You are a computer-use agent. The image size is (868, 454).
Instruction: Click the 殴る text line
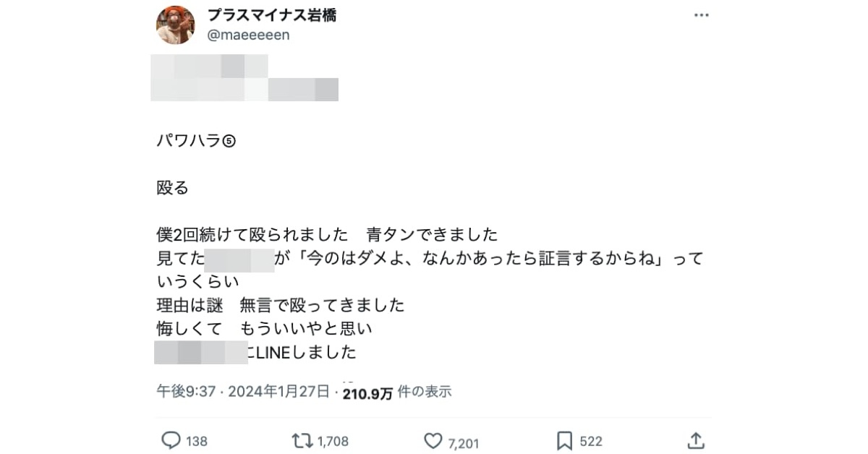point(173,188)
